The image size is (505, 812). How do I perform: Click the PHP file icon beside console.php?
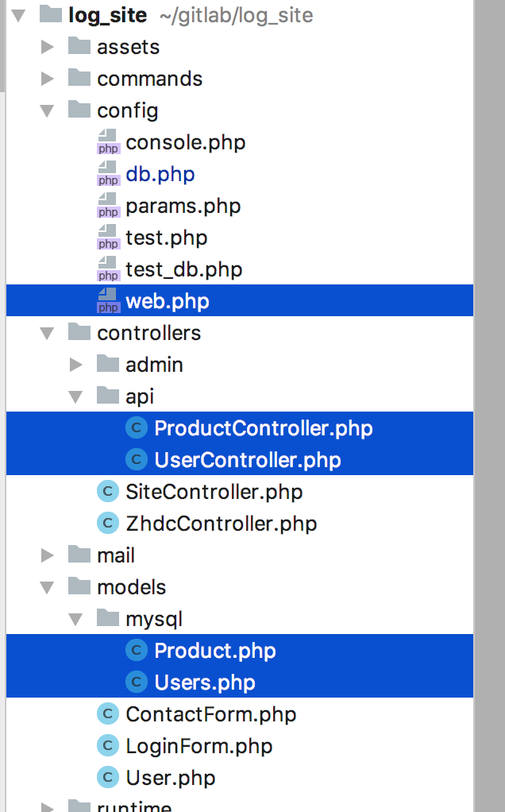(x=108, y=142)
